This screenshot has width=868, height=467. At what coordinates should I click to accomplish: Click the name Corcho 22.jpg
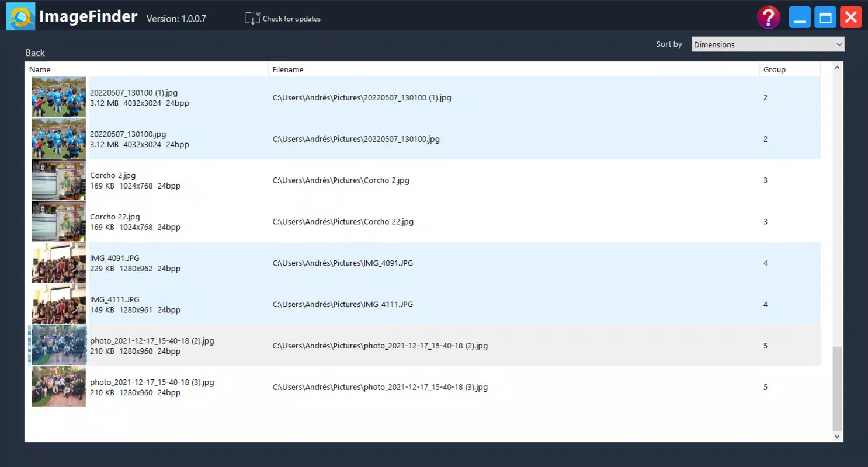(x=115, y=217)
